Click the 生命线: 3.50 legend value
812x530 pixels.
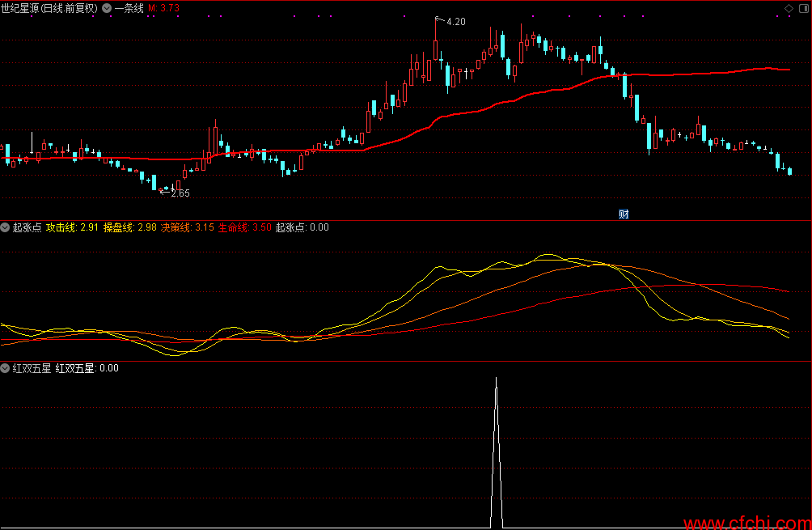click(244, 227)
